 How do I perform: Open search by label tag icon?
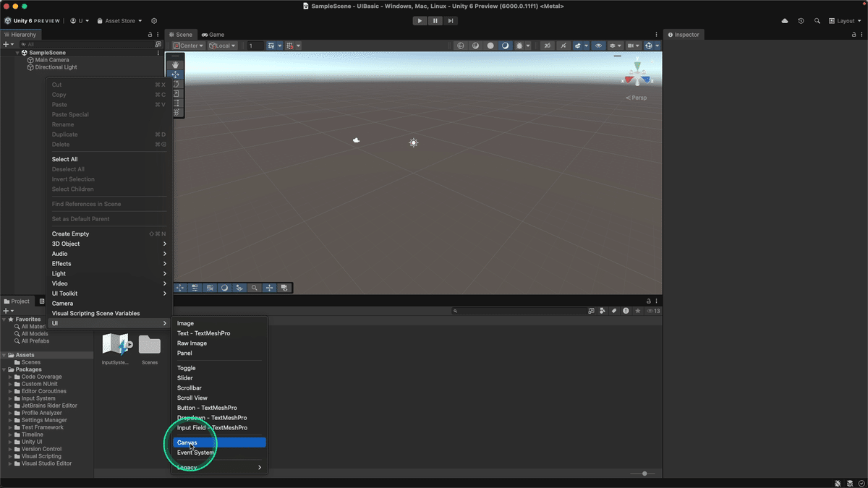click(x=614, y=311)
